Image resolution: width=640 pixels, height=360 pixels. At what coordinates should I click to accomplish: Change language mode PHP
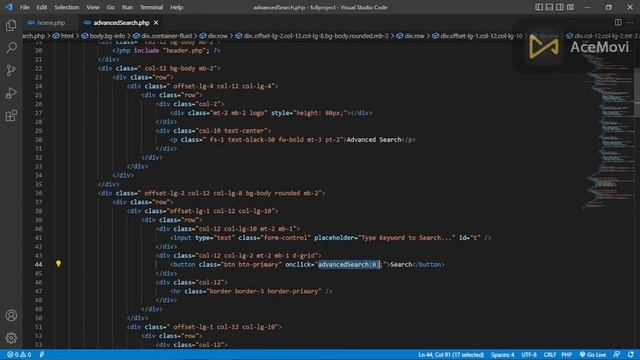click(567, 355)
